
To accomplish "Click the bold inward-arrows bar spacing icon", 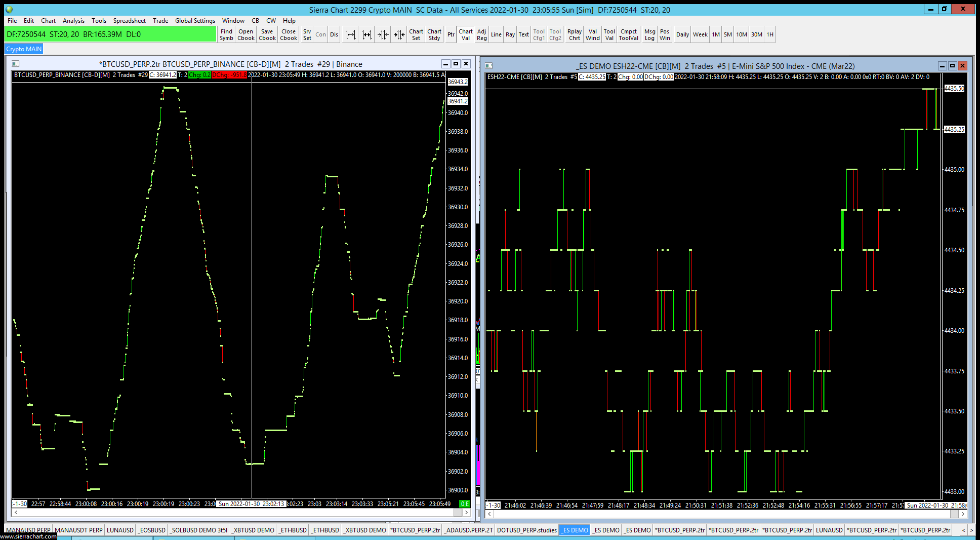I will click(x=399, y=34).
